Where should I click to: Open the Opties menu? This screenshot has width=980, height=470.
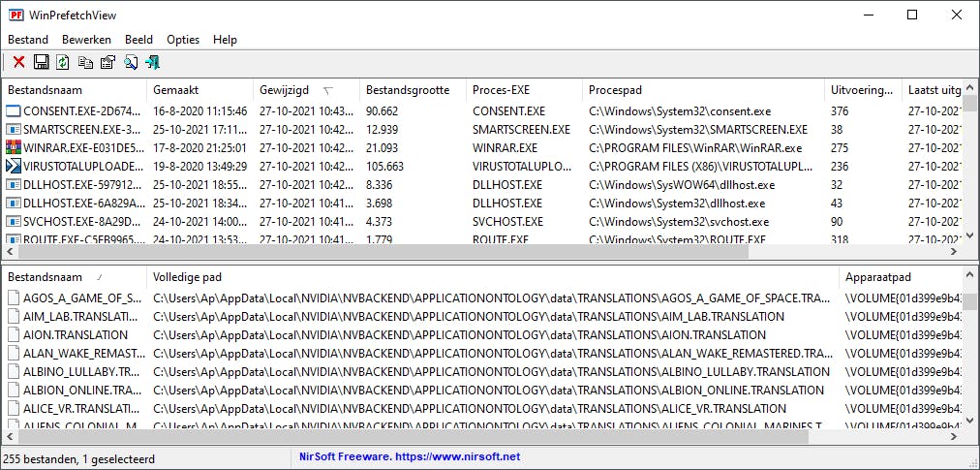[x=183, y=40]
